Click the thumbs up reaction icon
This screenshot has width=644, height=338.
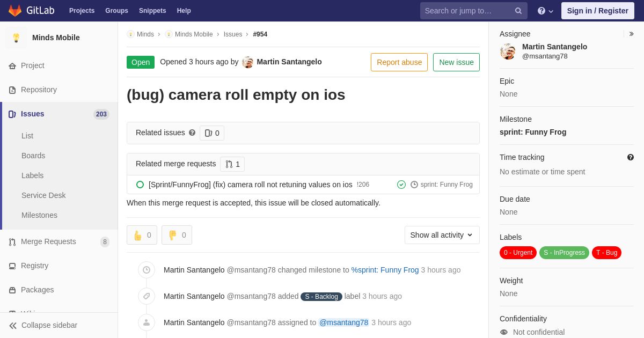(x=138, y=235)
